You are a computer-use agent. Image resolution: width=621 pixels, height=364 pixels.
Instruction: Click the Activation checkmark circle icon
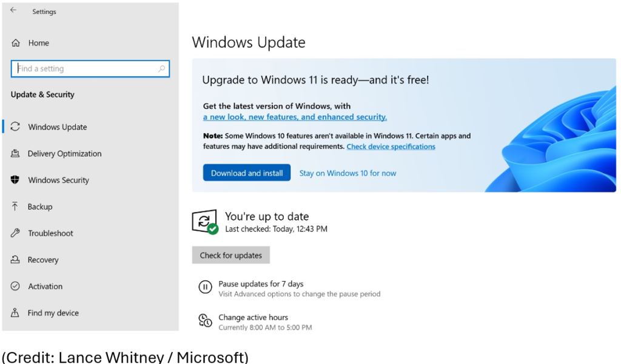tap(15, 286)
